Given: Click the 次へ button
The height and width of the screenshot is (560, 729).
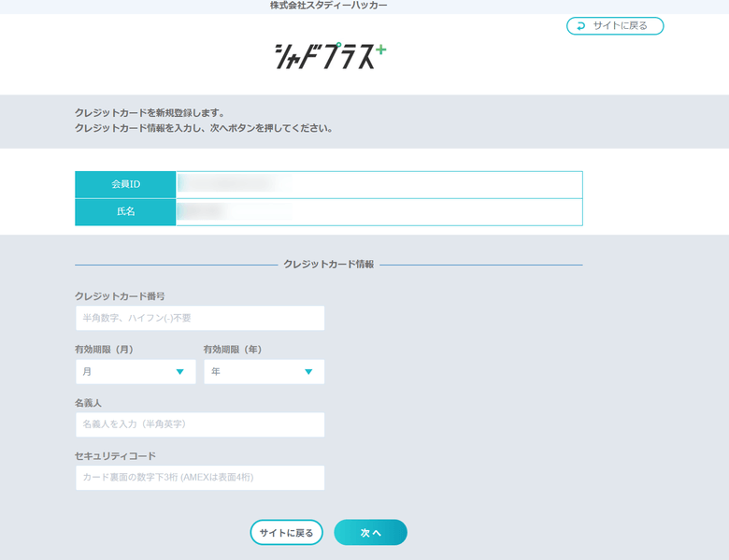Looking at the screenshot, I should coord(370,532).
